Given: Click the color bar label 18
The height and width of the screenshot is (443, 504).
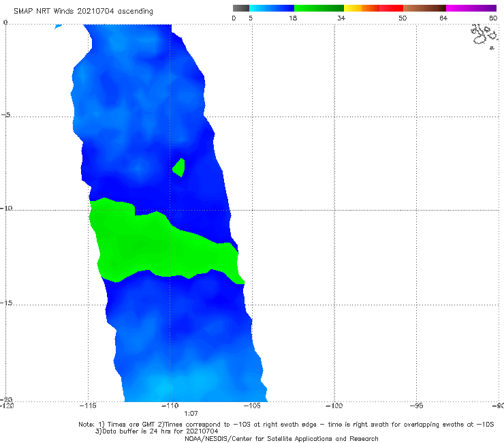Looking at the screenshot, I should tap(293, 18).
